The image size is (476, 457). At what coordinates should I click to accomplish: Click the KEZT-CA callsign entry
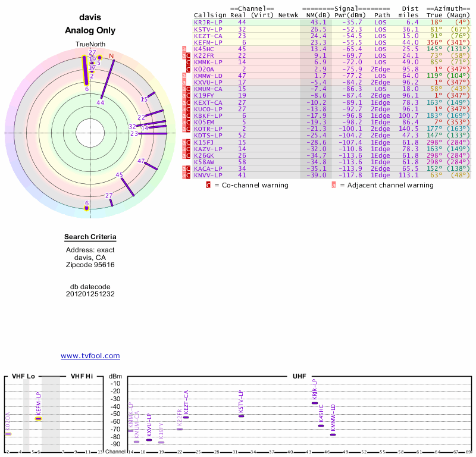208,36
